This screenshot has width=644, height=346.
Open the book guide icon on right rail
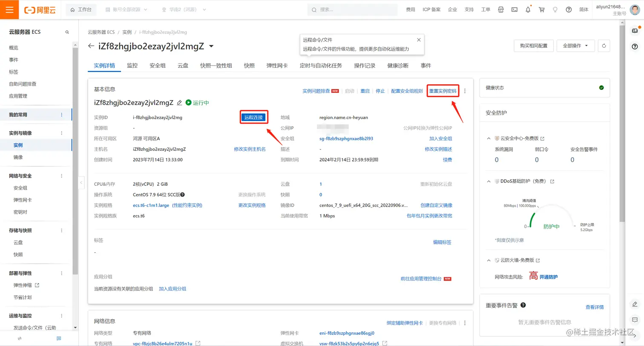[635, 31]
